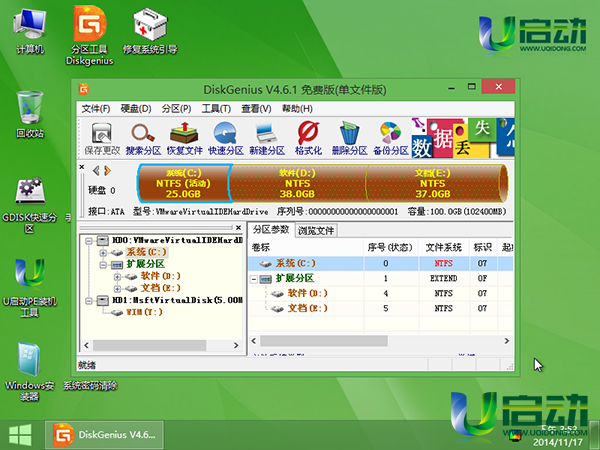The height and width of the screenshot is (450, 600).
Task: Click the 修复系统引导 desktop icon
Action: pyautogui.click(x=150, y=32)
